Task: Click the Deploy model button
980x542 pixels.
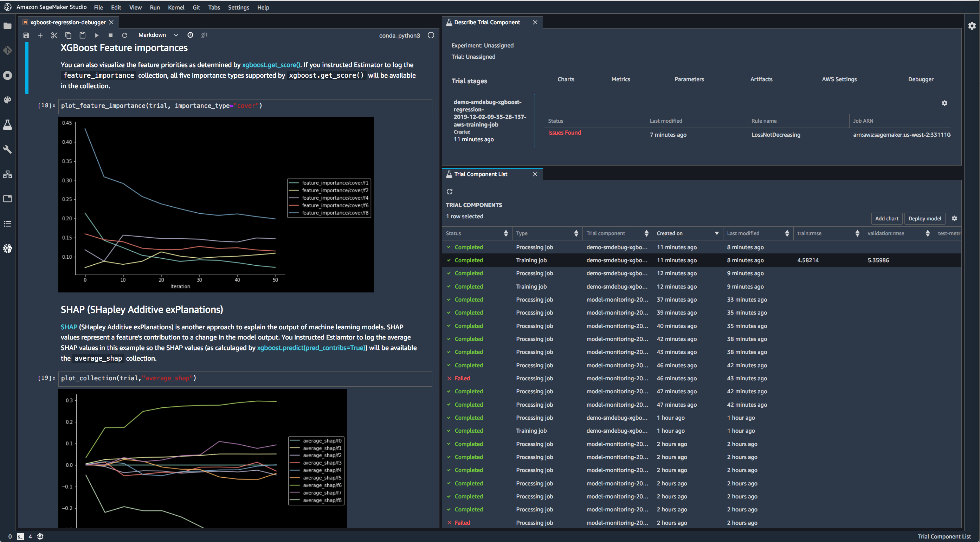Action: click(x=924, y=218)
